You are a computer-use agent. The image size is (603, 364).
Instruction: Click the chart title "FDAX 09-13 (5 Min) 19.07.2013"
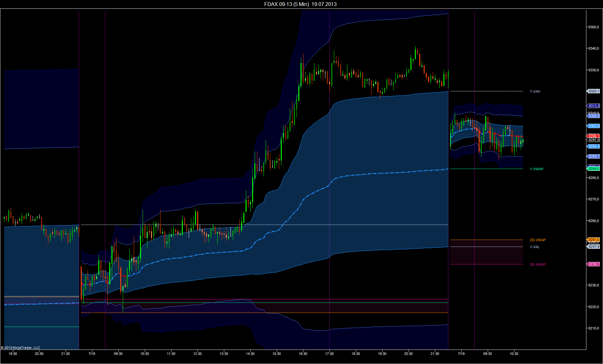(300, 4)
